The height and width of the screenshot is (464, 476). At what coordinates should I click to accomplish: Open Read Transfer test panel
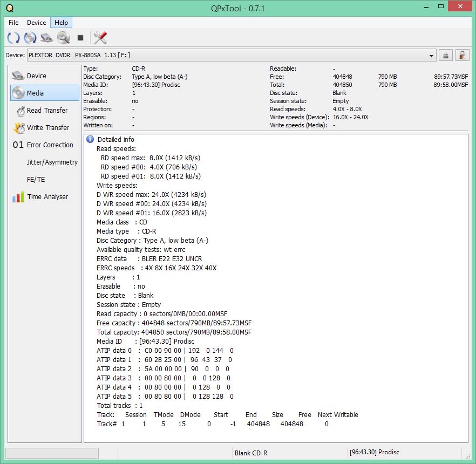(45, 111)
